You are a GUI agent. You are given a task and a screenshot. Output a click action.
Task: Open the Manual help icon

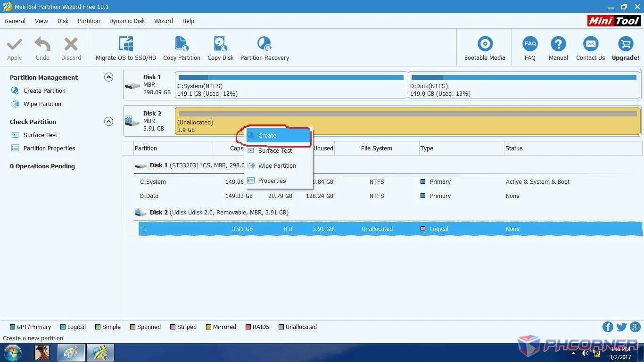[x=558, y=44]
